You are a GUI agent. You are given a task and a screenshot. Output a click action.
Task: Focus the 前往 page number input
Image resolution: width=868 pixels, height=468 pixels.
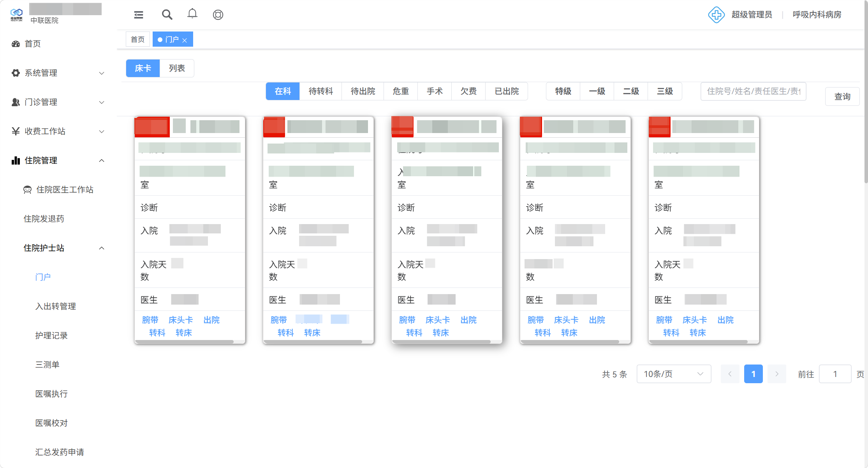click(835, 374)
